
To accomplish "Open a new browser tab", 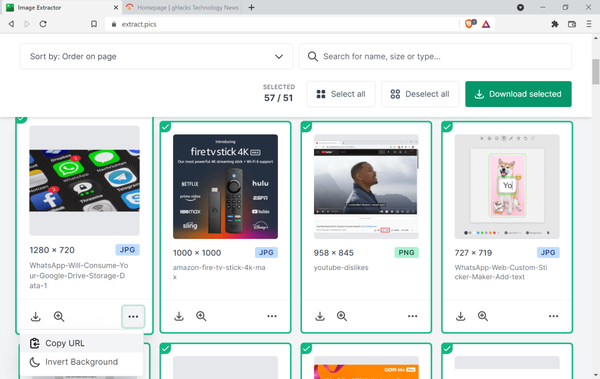I will pos(251,7).
